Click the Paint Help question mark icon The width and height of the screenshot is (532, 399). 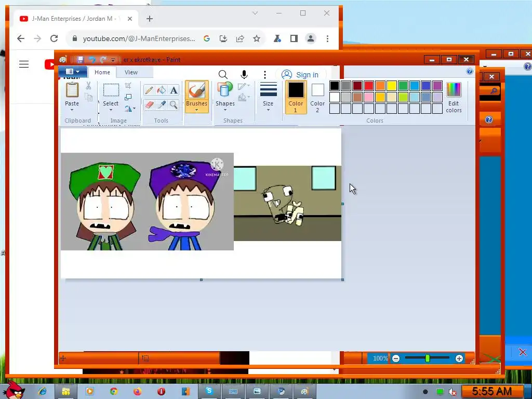470,71
